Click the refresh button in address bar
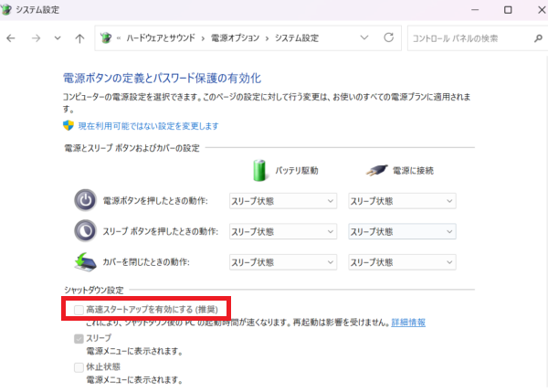Viewport: 548px width, 392px height. coord(389,38)
